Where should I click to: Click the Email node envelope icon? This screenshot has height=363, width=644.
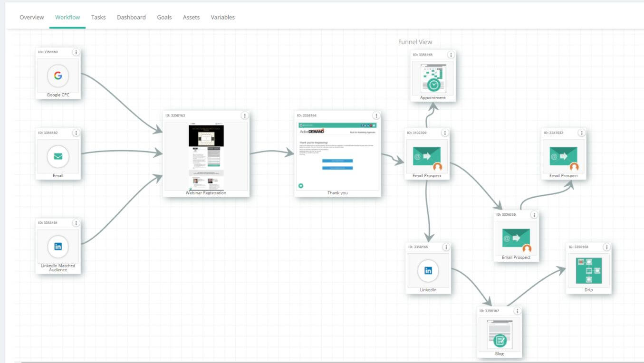57,156
